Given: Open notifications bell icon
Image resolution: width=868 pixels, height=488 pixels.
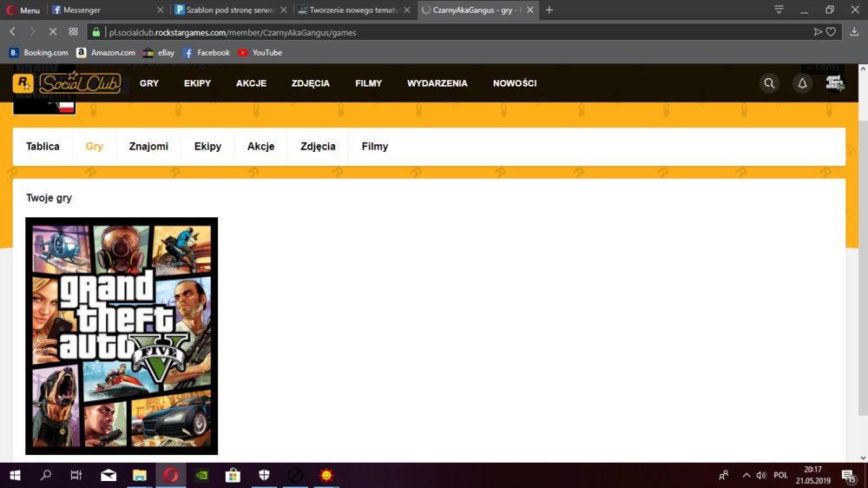Looking at the screenshot, I should pos(802,83).
